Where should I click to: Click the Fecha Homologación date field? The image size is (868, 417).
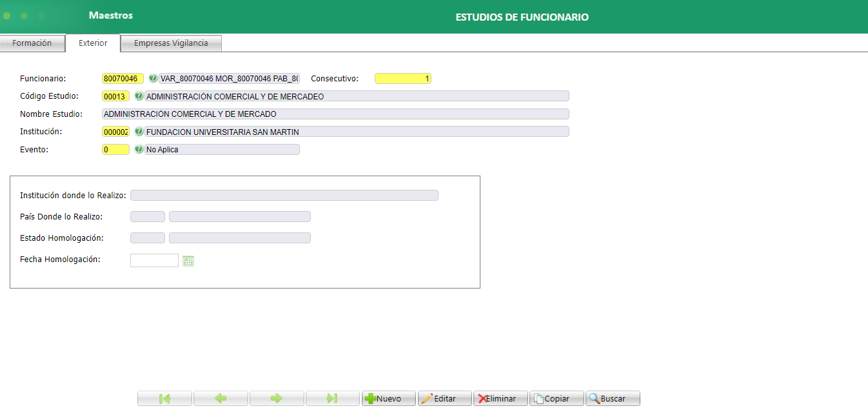tap(154, 260)
